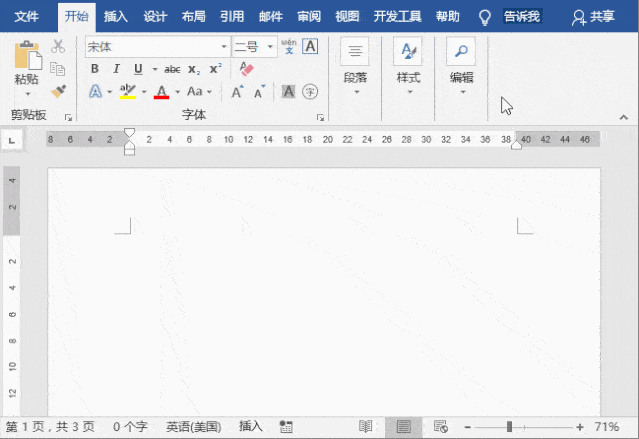Click the right indent marker on ruler
This screenshot has height=439, width=639.
point(516,146)
